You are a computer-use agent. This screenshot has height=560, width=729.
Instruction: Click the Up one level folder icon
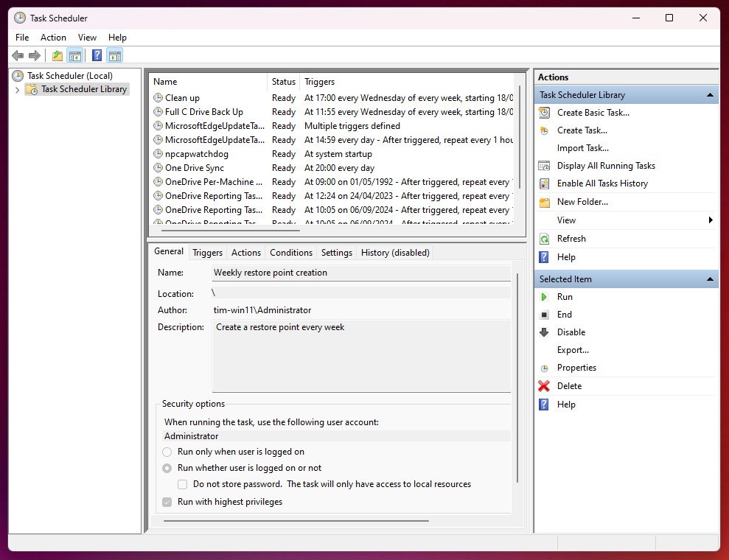pyautogui.click(x=57, y=55)
